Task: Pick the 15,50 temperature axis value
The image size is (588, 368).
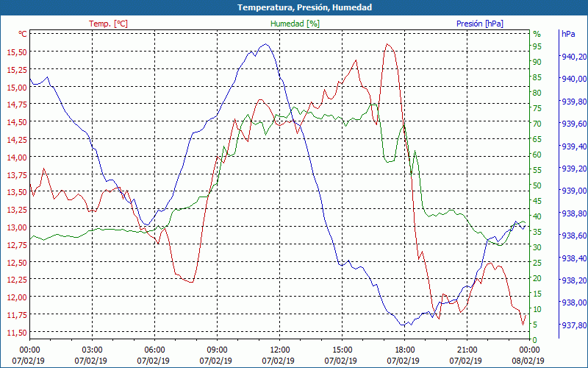Action: pos(17,52)
